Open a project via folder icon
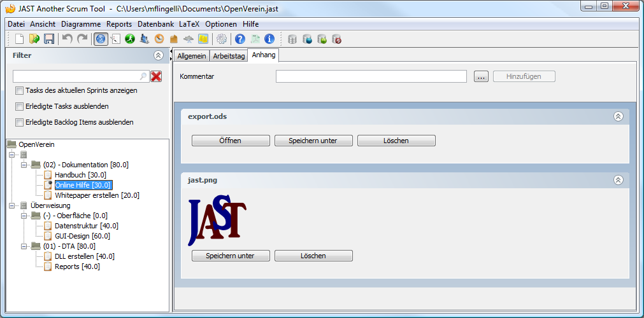Viewport: 644px width, 318px height. (x=34, y=39)
